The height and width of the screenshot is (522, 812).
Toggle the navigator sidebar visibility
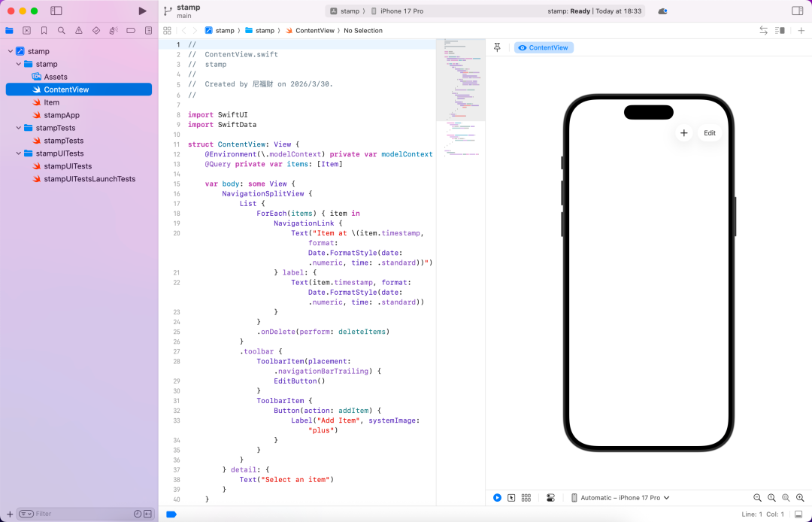point(56,11)
